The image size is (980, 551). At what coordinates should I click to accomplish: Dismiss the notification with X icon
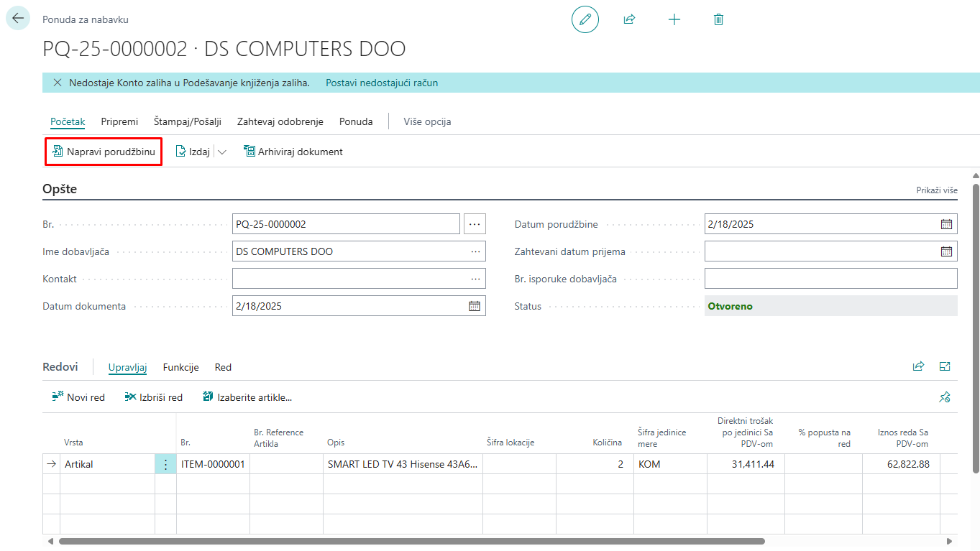coord(58,83)
